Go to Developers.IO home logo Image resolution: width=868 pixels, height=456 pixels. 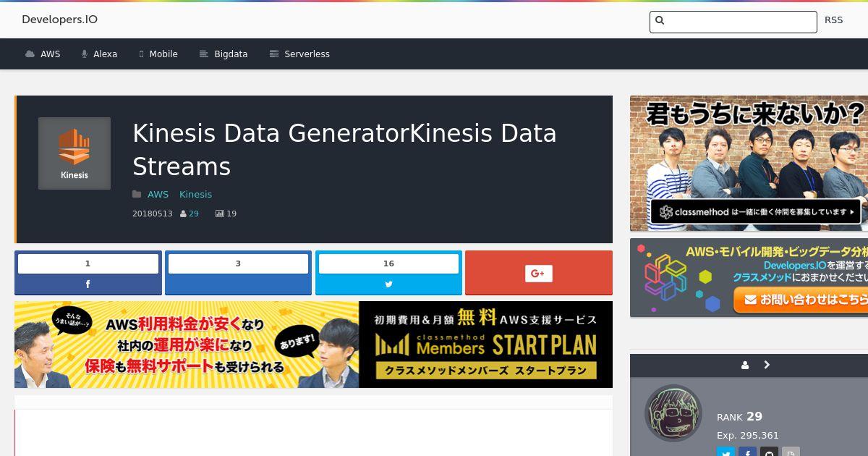pos(59,20)
